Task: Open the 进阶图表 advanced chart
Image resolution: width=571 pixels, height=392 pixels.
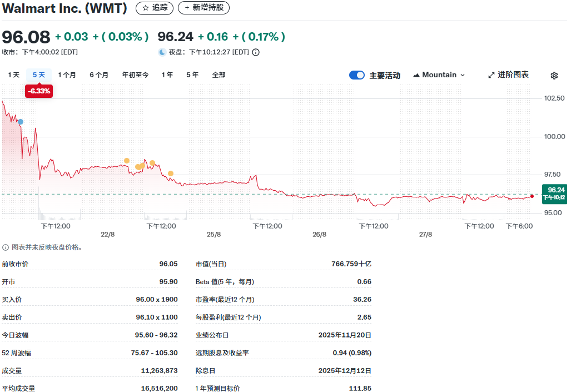Action: click(x=508, y=75)
